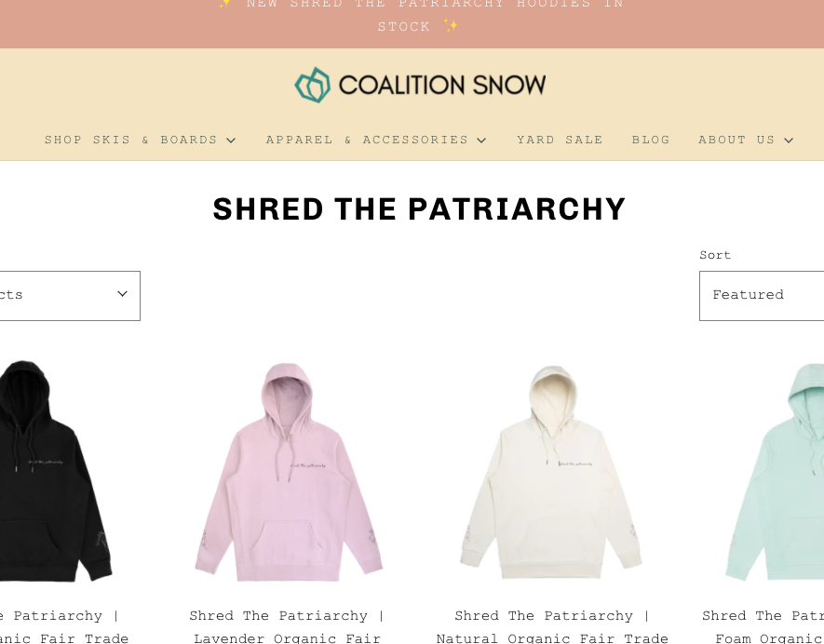Open the Sort dropdown showing Featured
The image size is (824, 644).
pyautogui.click(x=762, y=296)
